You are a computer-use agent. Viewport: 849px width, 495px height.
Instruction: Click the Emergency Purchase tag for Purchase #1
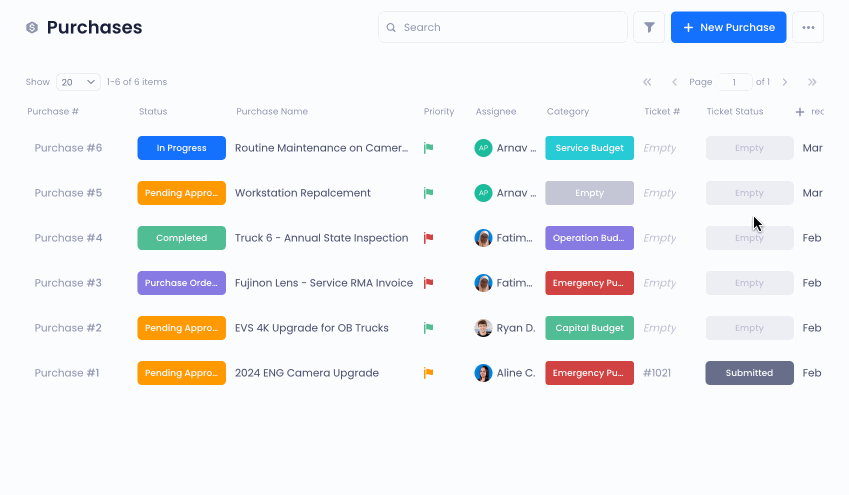589,373
